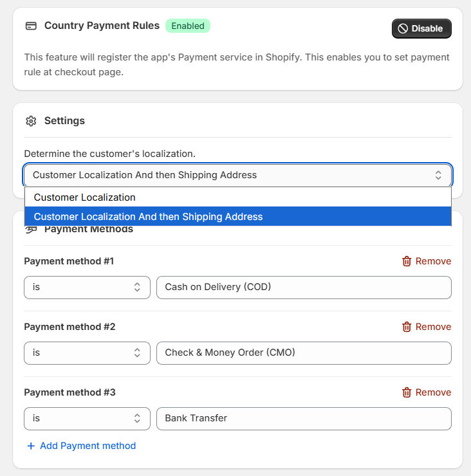Open the customer localization dropdown
Image resolution: width=471 pixels, height=476 pixels.
click(x=237, y=175)
